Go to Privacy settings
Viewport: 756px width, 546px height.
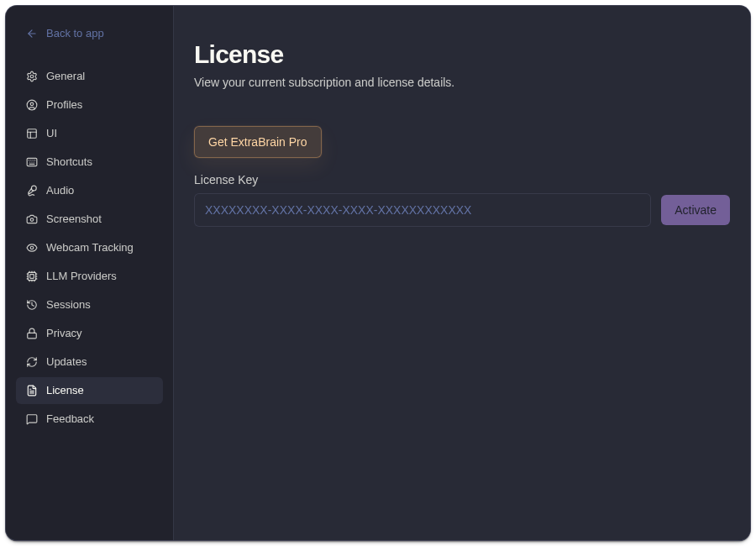[x=89, y=333]
